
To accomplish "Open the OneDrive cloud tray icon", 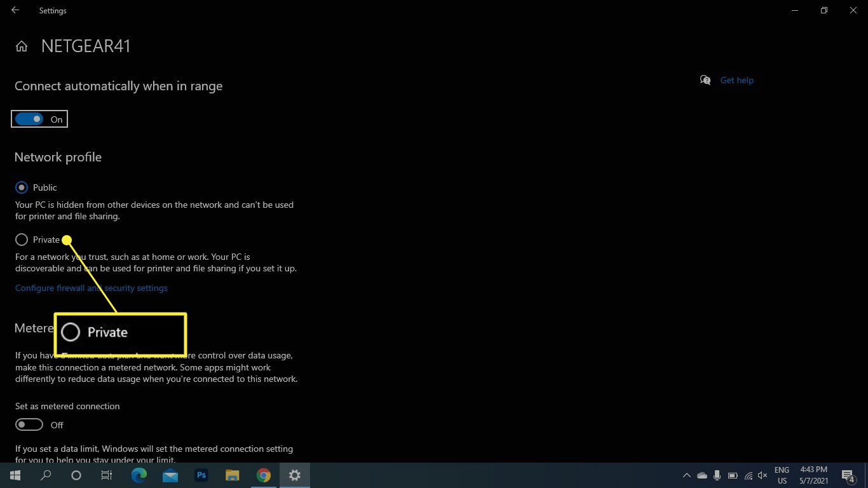I will tap(702, 475).
